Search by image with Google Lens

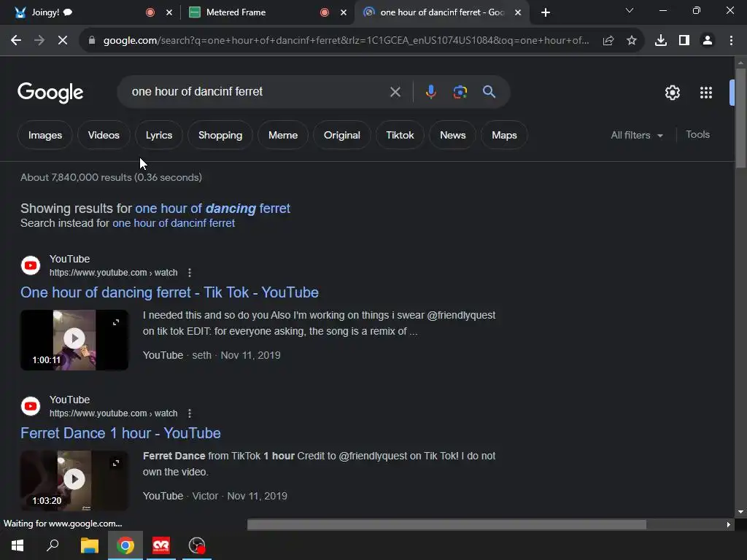(460, 92)
